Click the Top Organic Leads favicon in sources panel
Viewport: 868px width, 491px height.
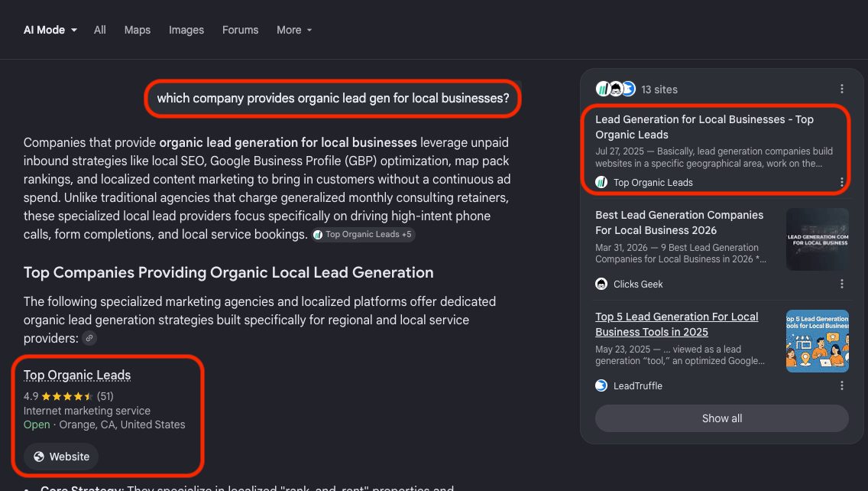pos(601,182)
